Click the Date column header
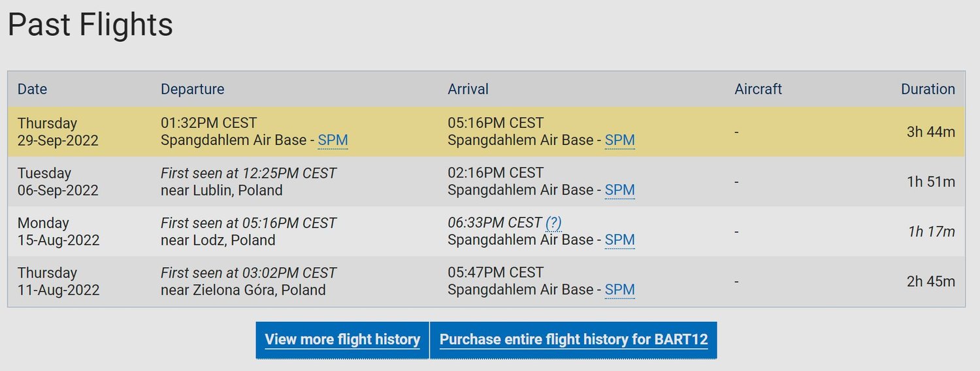 [x=32, y=89]
